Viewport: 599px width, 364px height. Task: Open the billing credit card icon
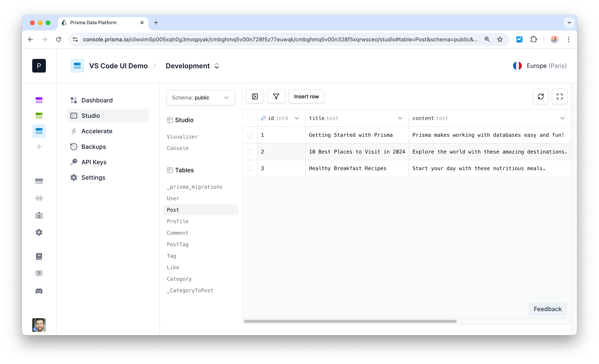(39, 181)
